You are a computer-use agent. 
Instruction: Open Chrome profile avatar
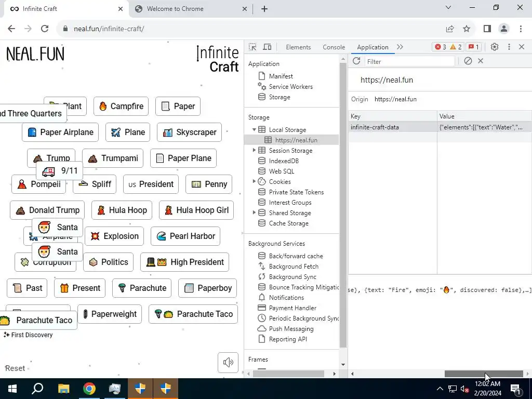(x=504, y=29)
